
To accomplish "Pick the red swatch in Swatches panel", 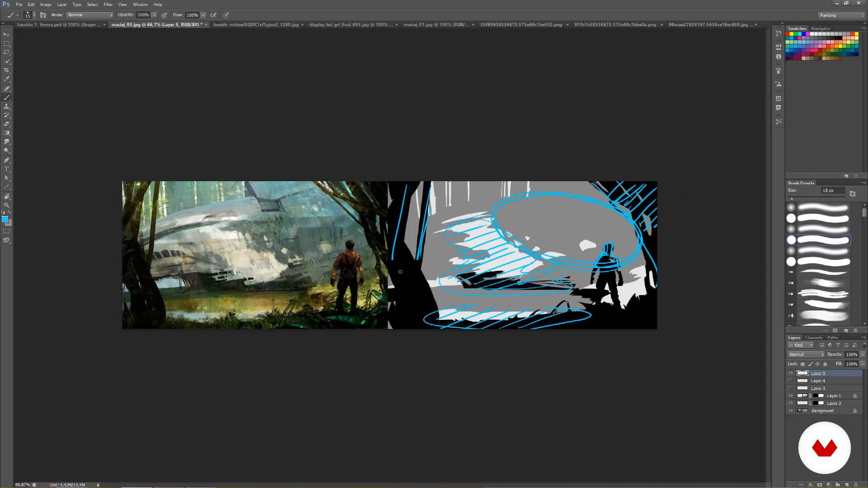I will click(788, 34).
